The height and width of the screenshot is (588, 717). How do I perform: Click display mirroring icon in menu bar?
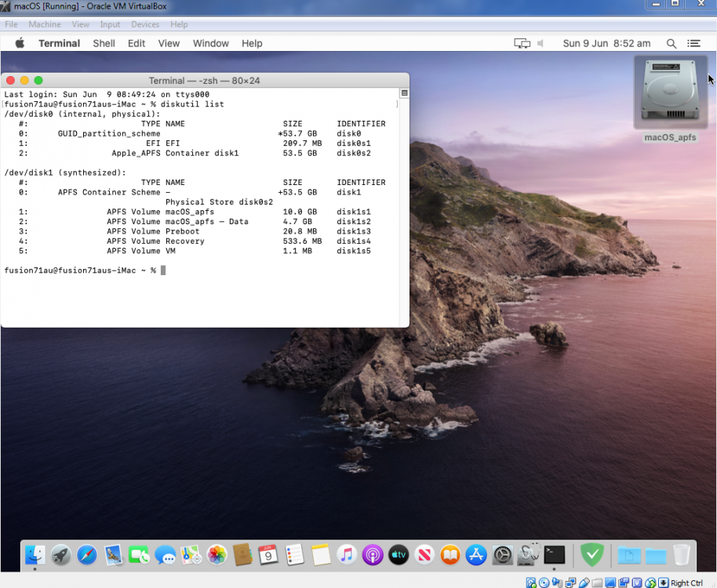pos(522,43)
